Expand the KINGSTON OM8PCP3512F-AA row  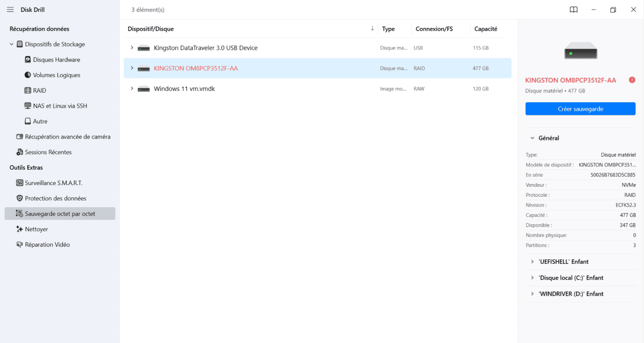132,68
